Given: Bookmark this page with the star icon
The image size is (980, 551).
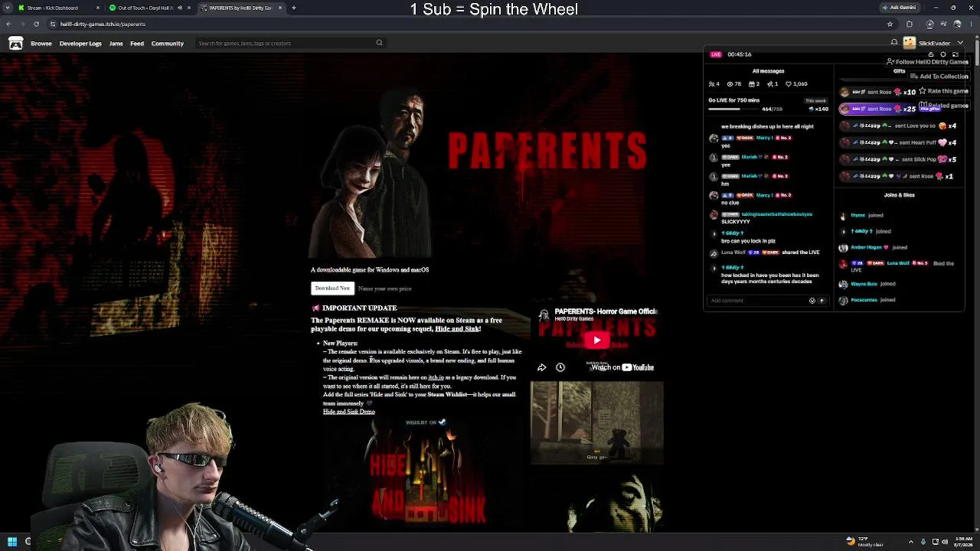Looking at the screenshot, I should pos(889,24).
